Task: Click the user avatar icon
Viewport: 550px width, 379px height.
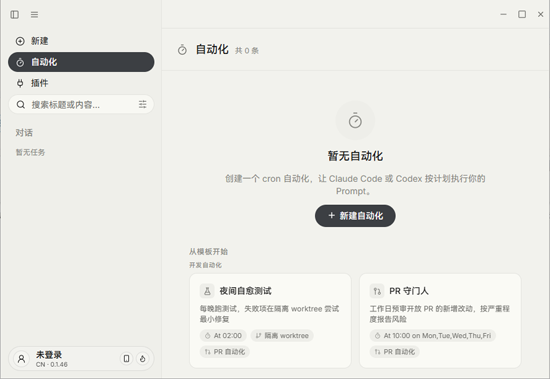Action: [21, 359]
